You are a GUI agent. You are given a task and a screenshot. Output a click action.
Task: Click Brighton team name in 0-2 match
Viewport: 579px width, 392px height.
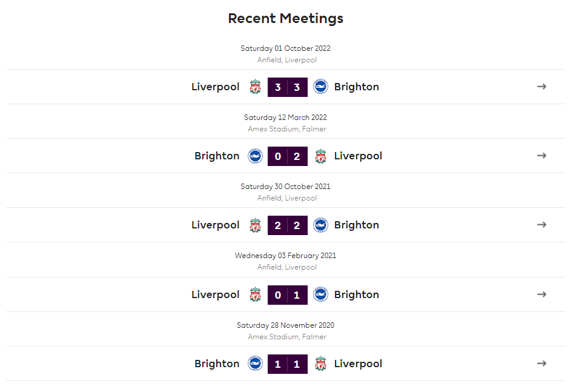pos(217,156)
